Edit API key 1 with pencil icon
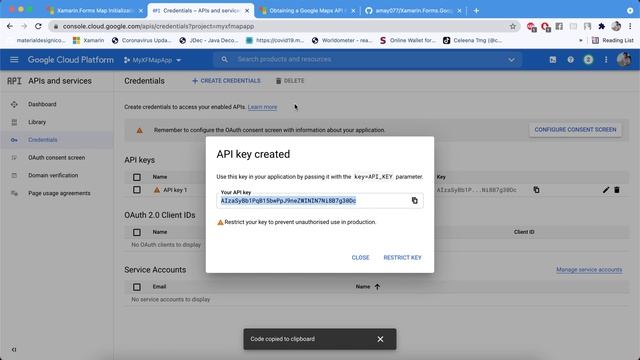The image size is (640, 360). point(606,190)
